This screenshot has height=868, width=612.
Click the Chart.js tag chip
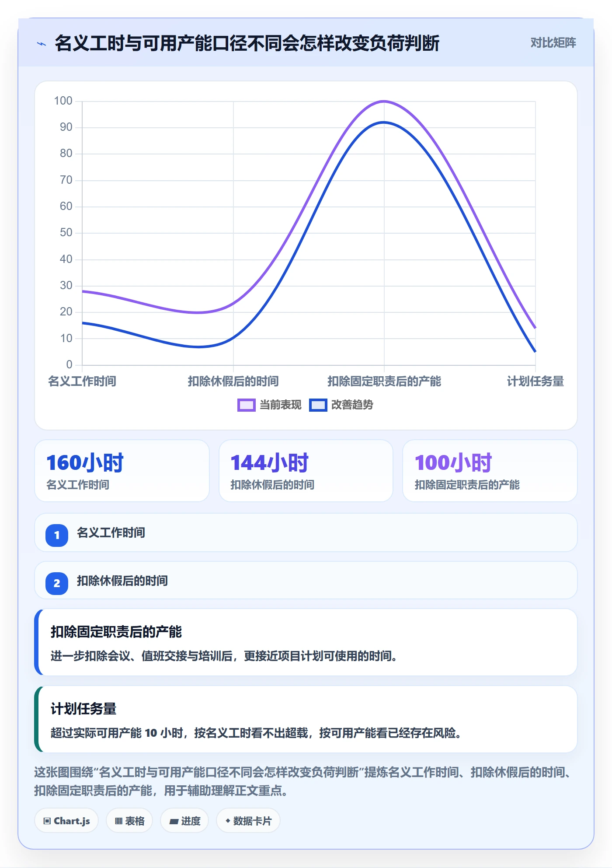(66, 821)
